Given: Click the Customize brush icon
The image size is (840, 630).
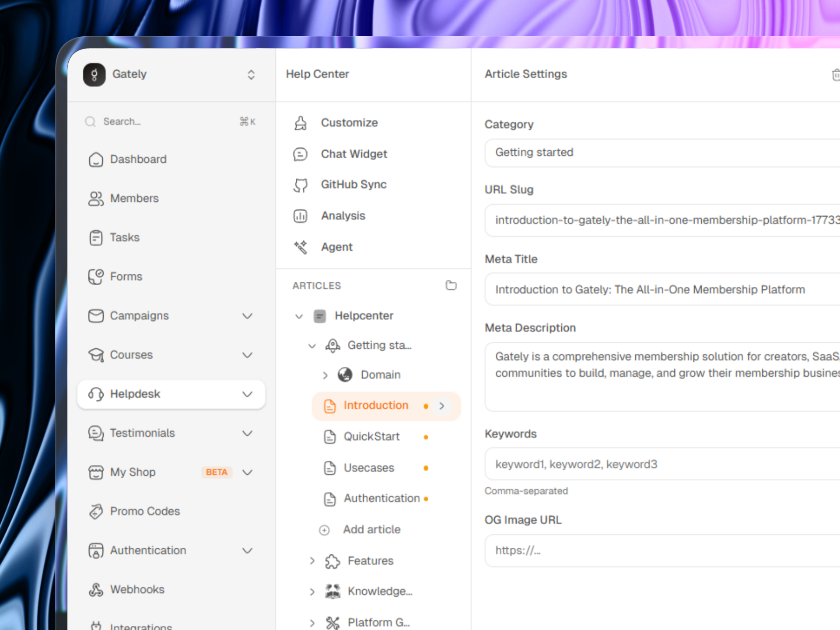Looking at the screenshot, I should pos(300,123).
